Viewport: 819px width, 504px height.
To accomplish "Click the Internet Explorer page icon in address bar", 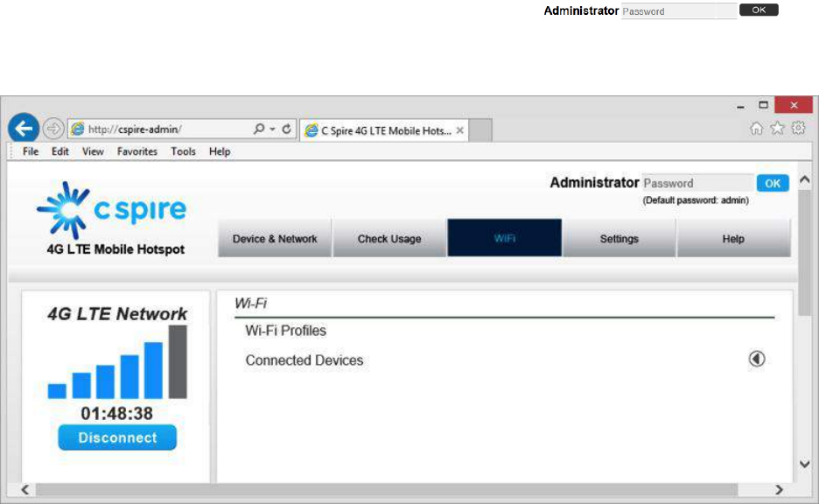I will coord(78,129).
